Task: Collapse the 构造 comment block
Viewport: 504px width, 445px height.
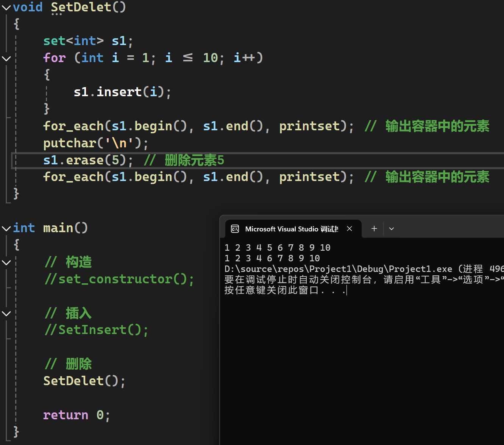Action: pos(6,262)
